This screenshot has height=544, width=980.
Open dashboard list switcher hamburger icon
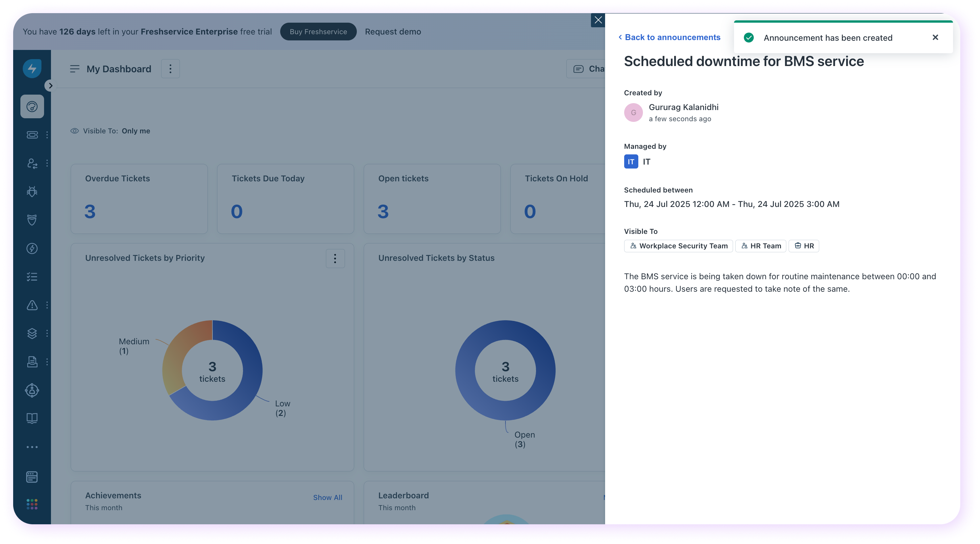tap(75, 69)
